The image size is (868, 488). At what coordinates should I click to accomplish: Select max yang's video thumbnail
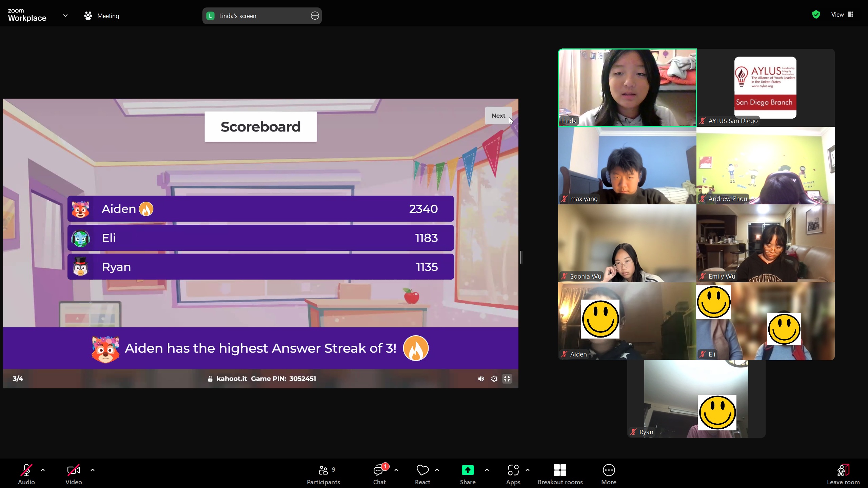point(627,165)
